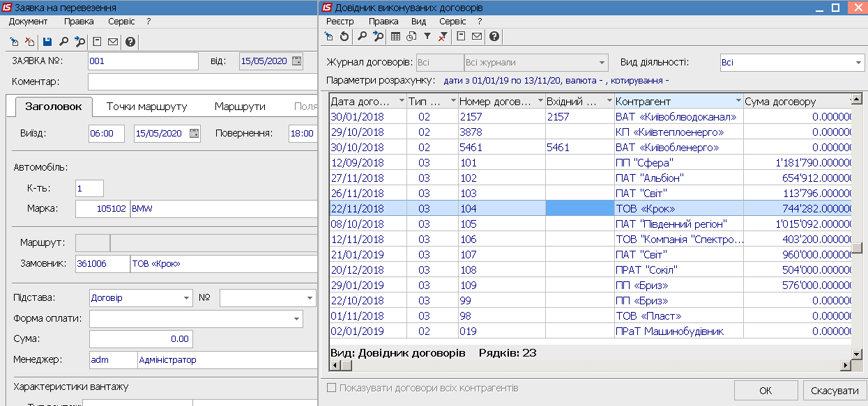Refresh the contracts list with the circular arrow
This screenshot has width=868, height=406.
pyautogui.click(x=344, y=36)
